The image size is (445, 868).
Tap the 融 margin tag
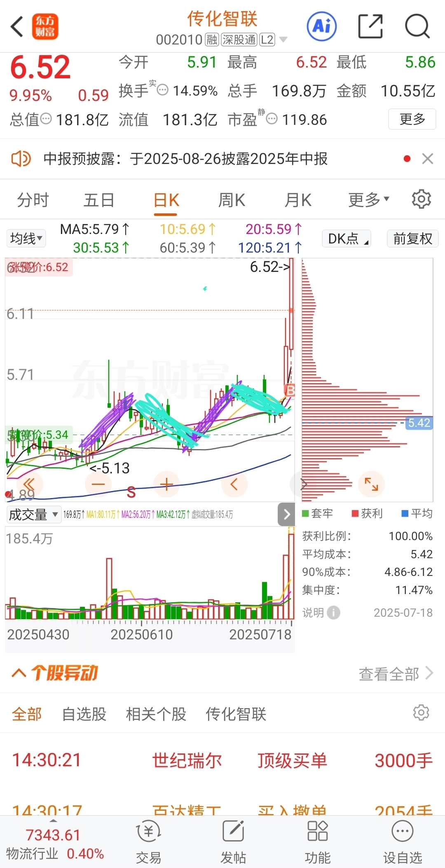point(212,40)
